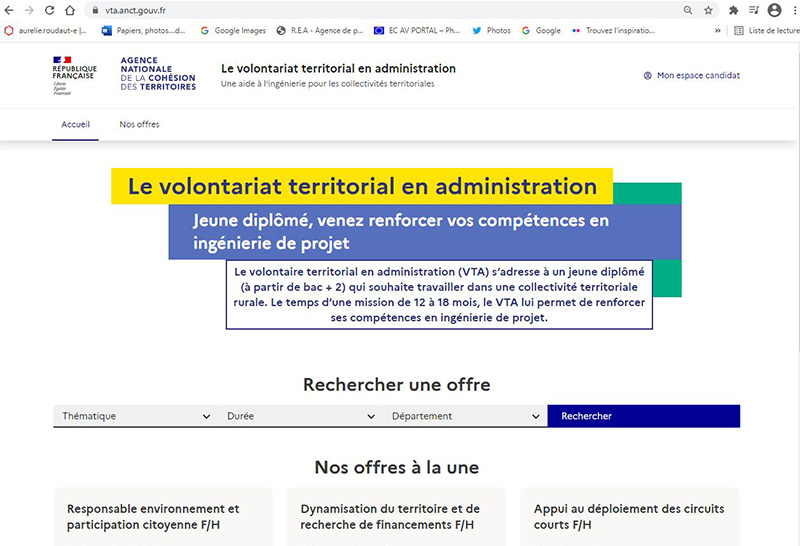Open the Dynamisation du territoire offer card
Viewport: 800px width, 546px height.
(396, 517)
